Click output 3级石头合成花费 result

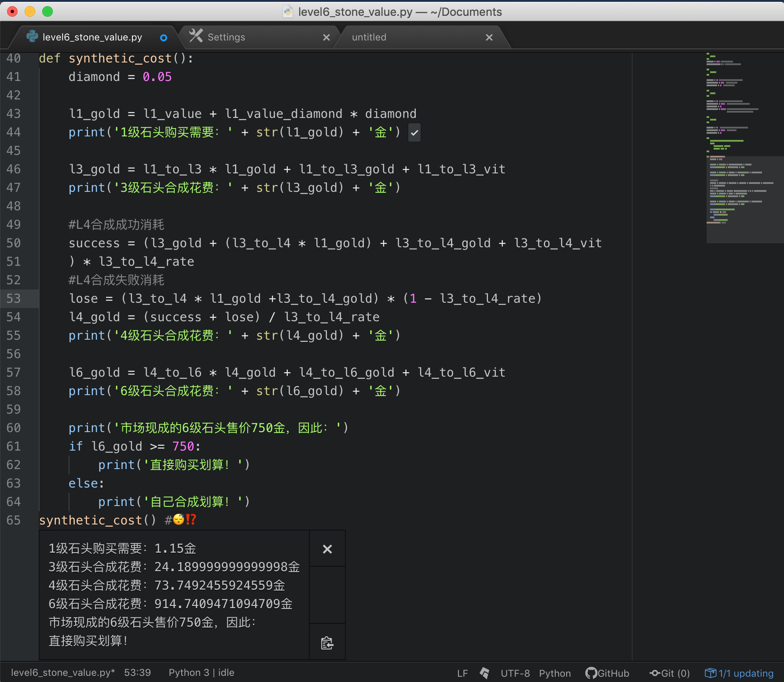point(174,567)
